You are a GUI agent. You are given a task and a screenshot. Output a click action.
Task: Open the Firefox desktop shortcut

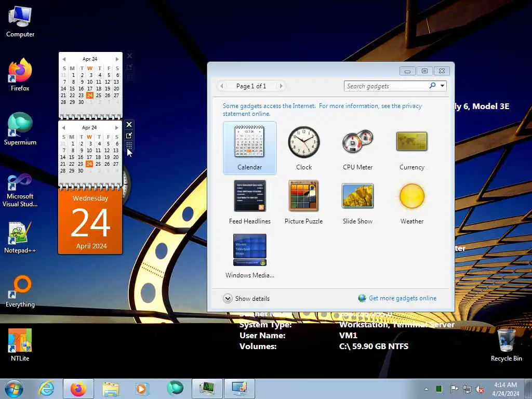(20, 75)
